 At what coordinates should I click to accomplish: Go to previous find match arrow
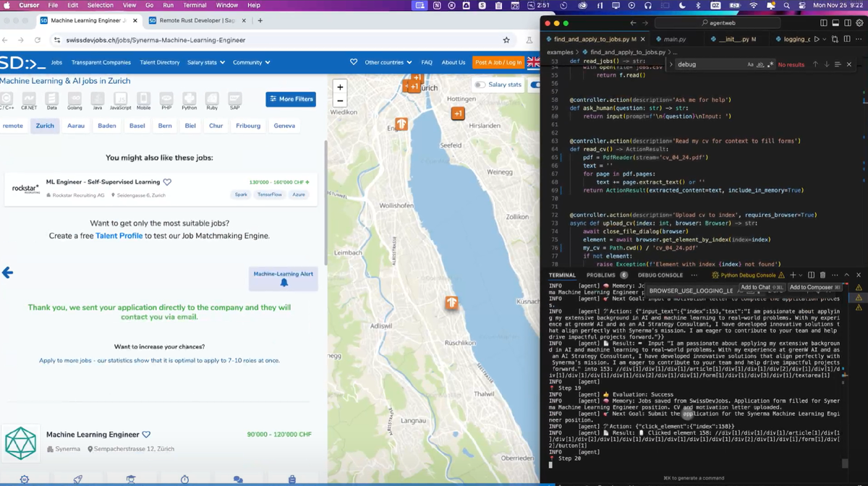point(815,64)
